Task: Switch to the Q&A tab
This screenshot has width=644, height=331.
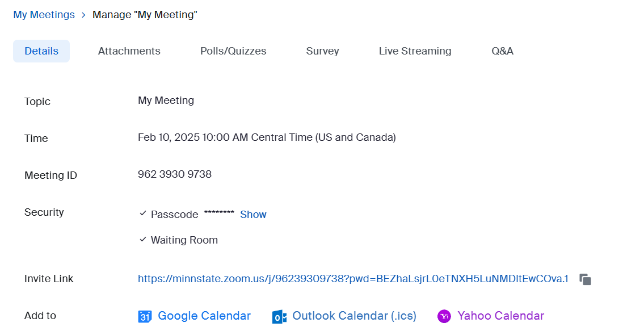Action: tap(502, 51)
